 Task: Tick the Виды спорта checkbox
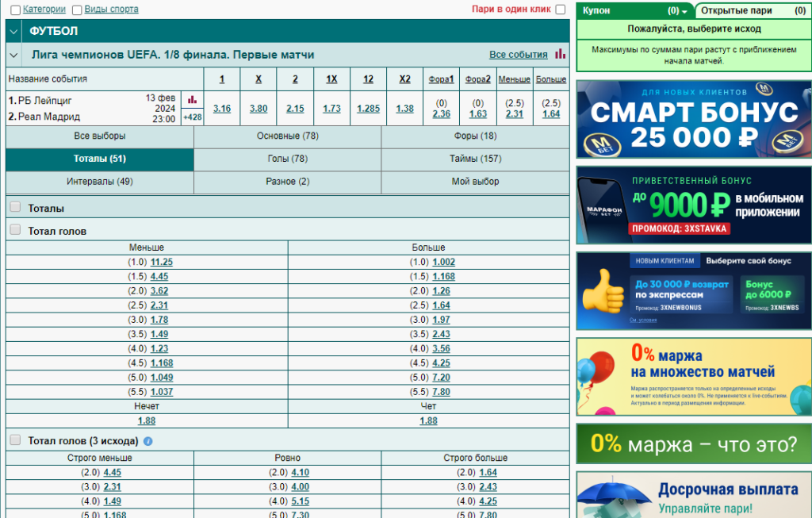[77, 10]
